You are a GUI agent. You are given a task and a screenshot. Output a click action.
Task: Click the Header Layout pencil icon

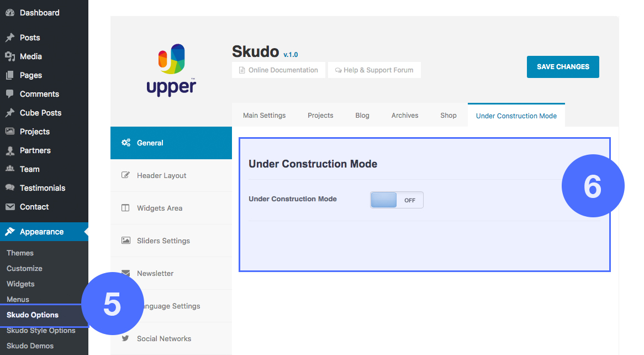[x=125, y=175]
